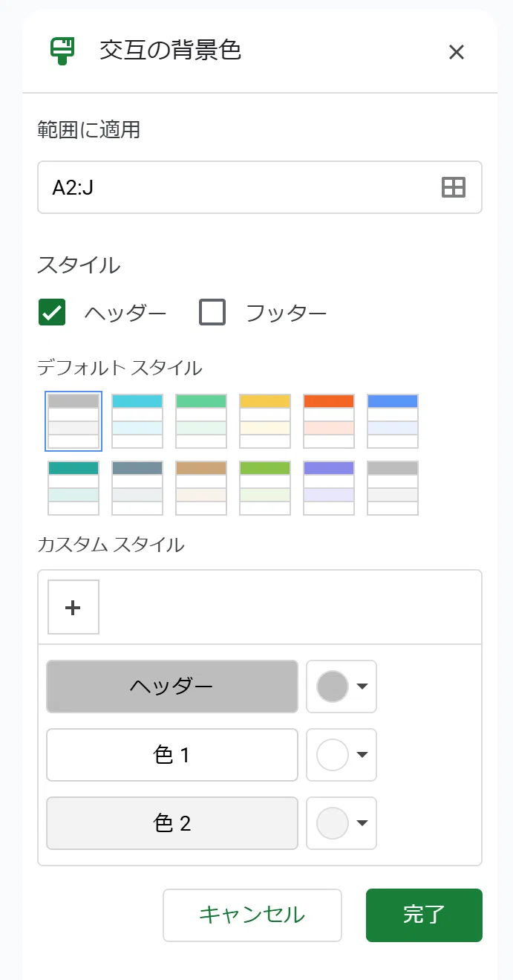Add a custom style with plus button
This screenshot has height=980, width=513.
coord(73,607)
